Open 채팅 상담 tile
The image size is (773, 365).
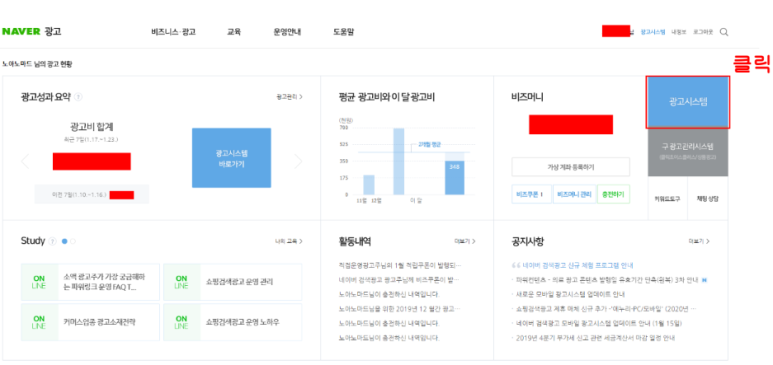[708, 199]
